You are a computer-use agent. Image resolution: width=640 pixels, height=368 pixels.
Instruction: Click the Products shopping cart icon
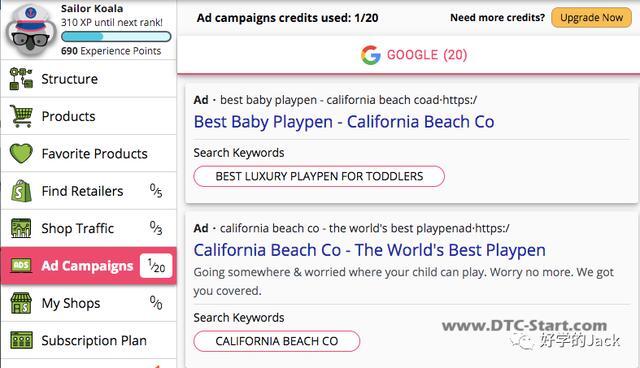21,116
